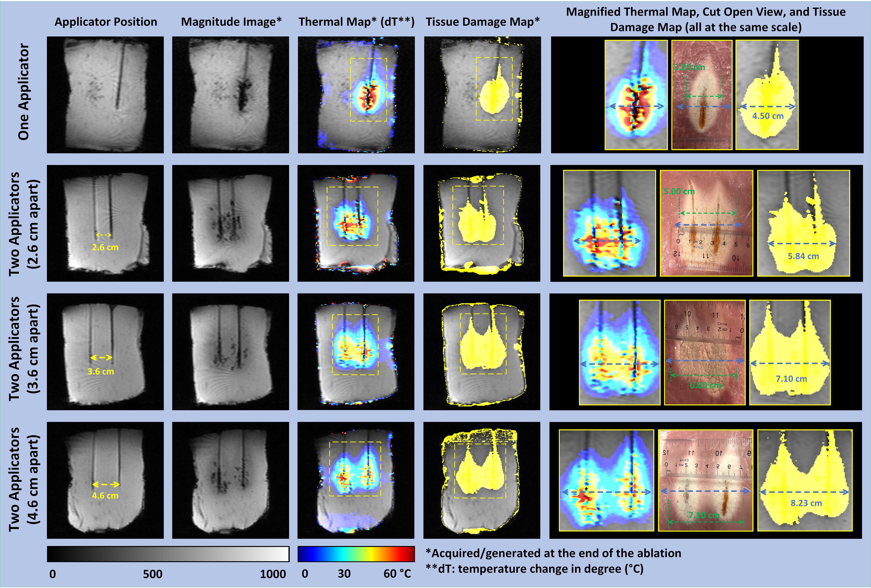Click the 8.23 cm damage width label
The height and width of the screenshot is (588, 871).
(x=806, y=503)
